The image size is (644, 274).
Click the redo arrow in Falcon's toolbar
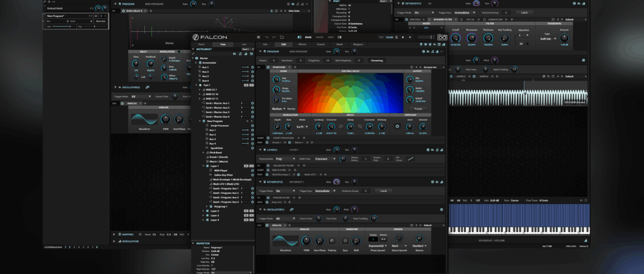[x=273, y=37]
